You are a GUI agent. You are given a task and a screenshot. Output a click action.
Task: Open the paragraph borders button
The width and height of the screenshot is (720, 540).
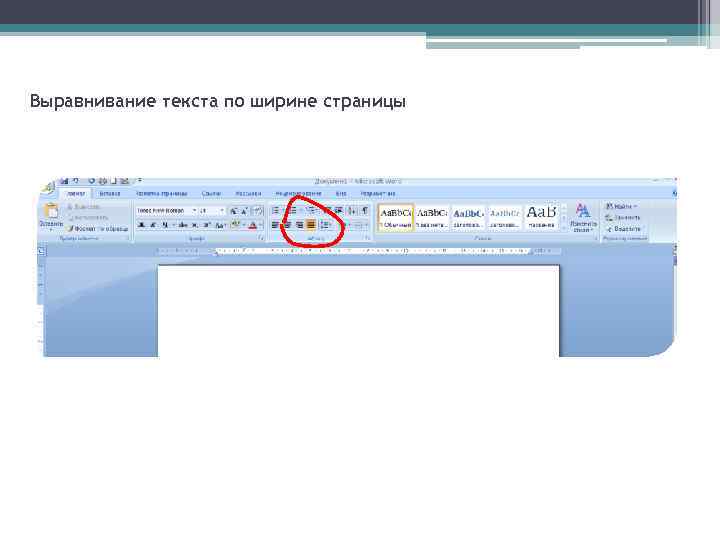pos(361,225)
